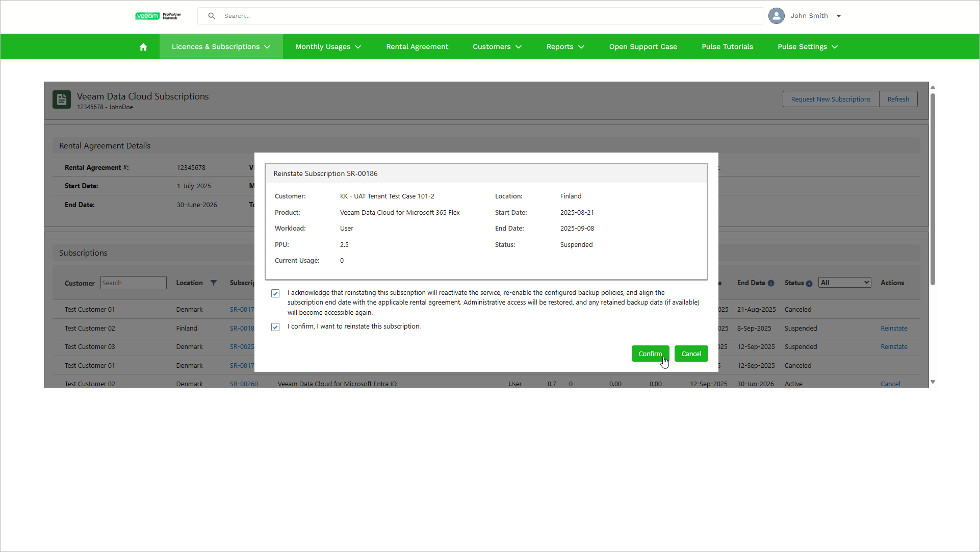Go to Pulse Tutorials
980x552 pixels.
[x=727, y=47]
